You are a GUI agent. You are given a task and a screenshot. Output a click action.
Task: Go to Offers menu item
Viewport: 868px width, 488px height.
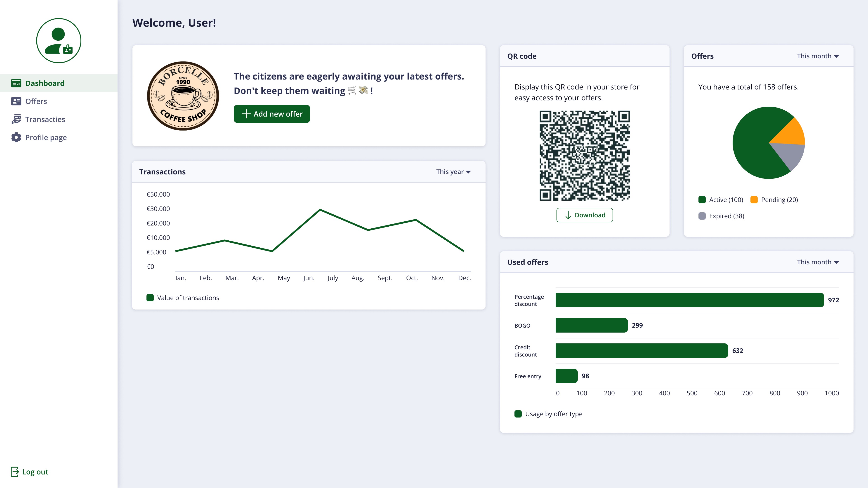36,101
